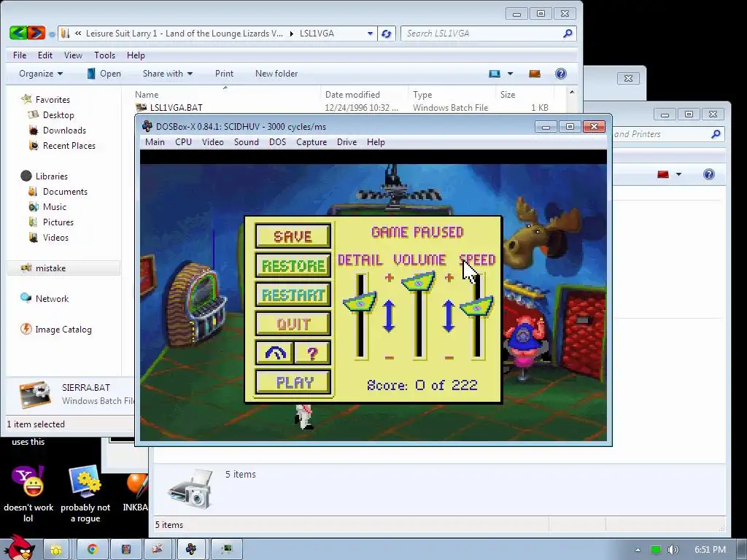Click the SAVE button in the game menu

(x=293, y=236)
